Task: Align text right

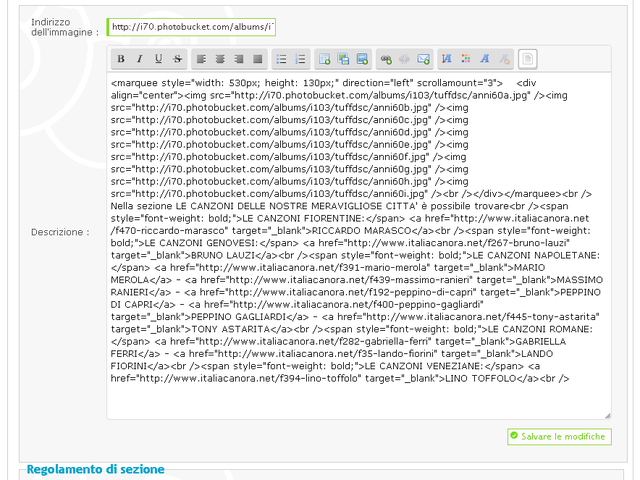Action: pos(239,59)
